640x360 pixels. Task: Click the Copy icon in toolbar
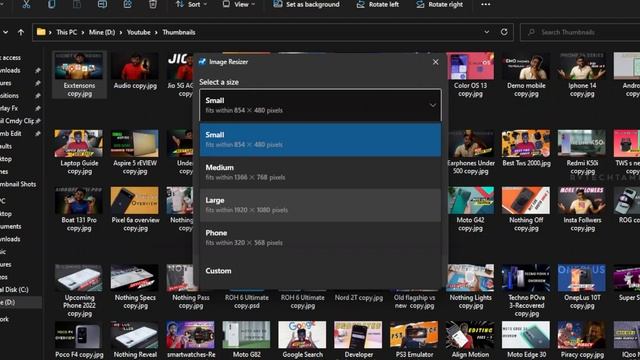(51, 4)
